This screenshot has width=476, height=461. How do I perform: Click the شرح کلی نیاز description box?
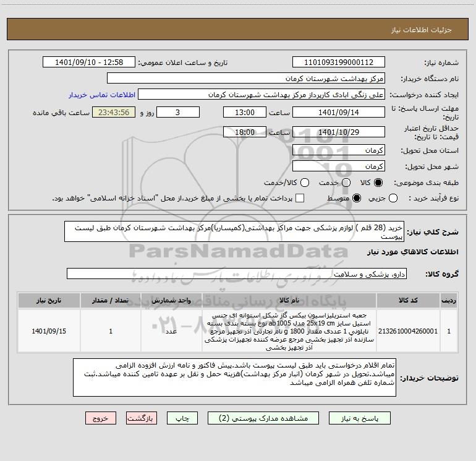click(x=234, y=231)
